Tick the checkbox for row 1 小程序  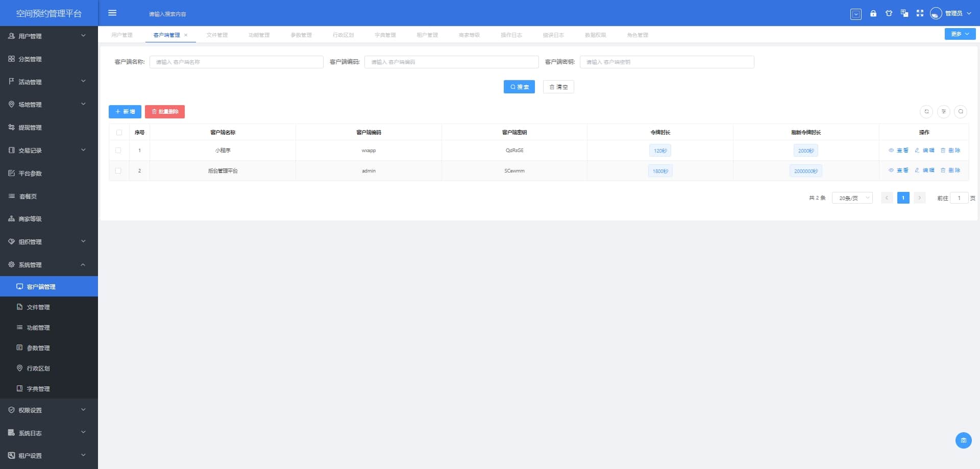118,150
